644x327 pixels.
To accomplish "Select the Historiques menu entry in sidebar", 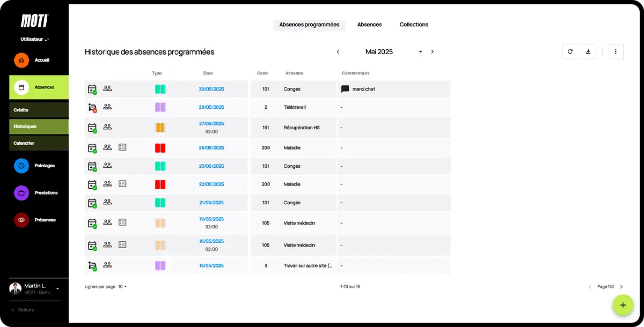I will (x=38, y=127).
